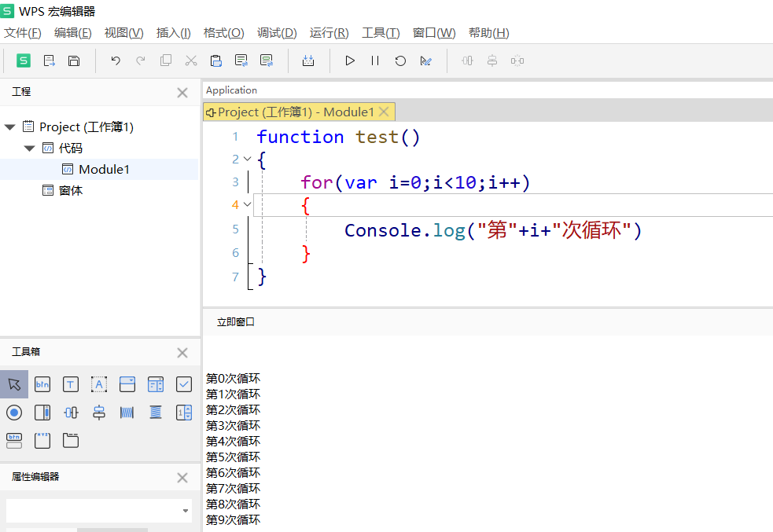Open the 窗口(W) menu

coord(434,33)
